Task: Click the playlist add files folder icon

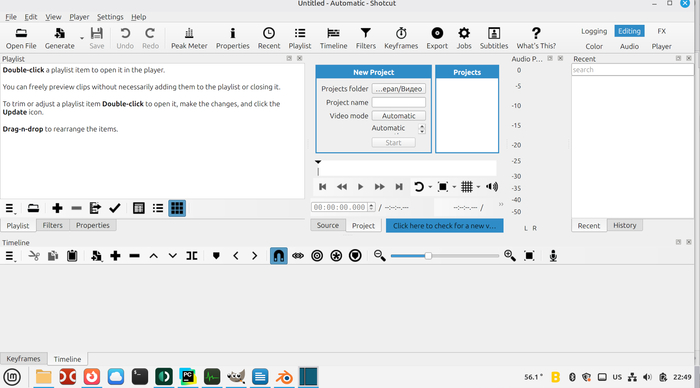Action: click(x=33, y=208)
